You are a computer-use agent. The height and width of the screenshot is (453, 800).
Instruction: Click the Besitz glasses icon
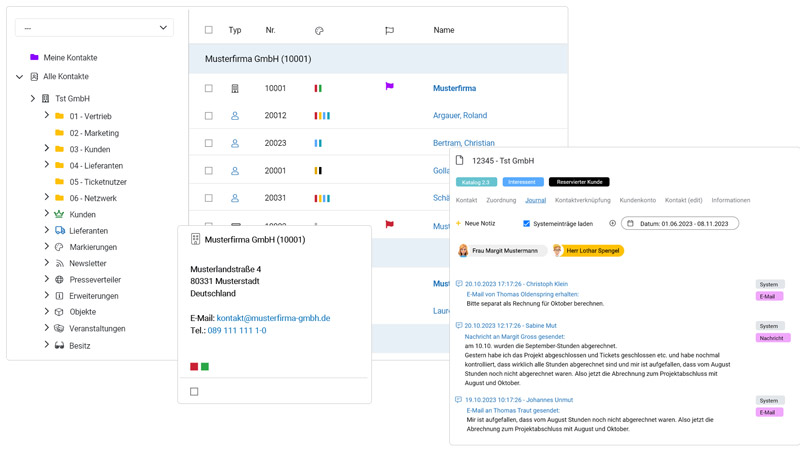click(x=59, y=345)
